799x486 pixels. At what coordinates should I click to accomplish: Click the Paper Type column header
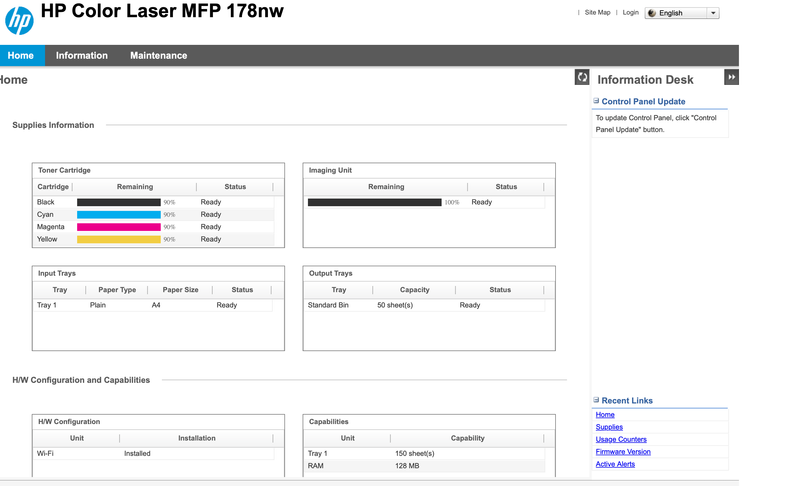[117, 289]
